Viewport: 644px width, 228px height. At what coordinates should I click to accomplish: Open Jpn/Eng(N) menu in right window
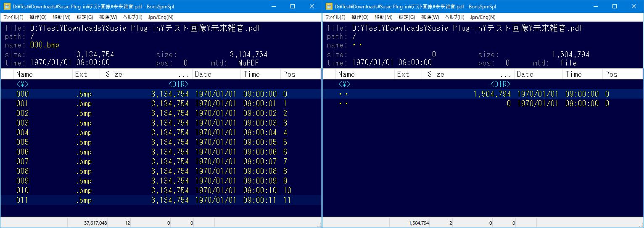483,17
